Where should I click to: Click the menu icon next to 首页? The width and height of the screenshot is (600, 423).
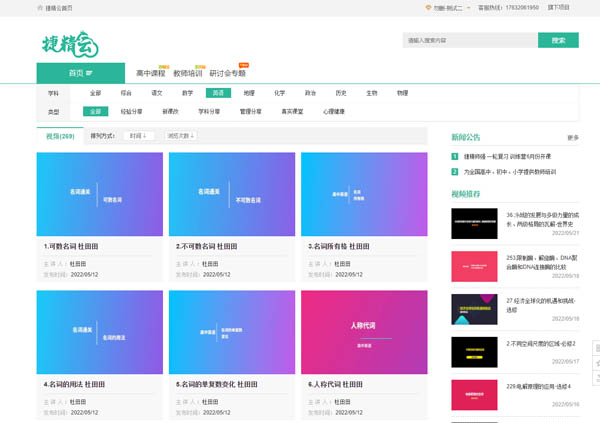coord(90,73)
